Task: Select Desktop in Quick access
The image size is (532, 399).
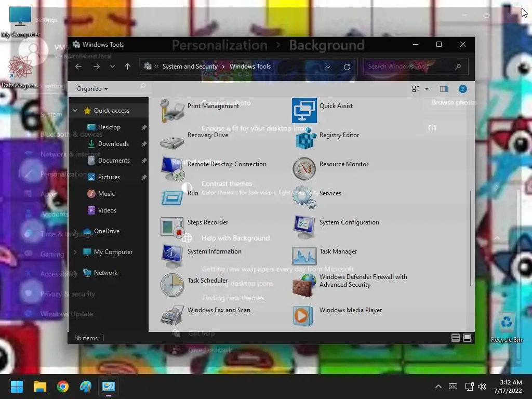Action: [x=109, y=127]
